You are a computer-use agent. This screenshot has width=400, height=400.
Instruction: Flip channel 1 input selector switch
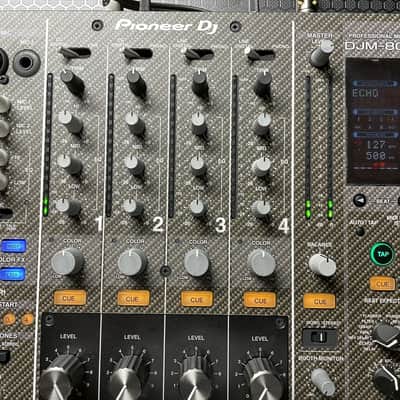click(x=75, y=52)
